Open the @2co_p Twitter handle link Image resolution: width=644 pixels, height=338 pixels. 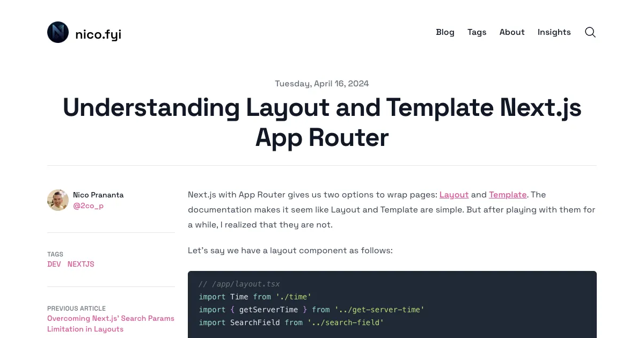(x=88, y=205)
